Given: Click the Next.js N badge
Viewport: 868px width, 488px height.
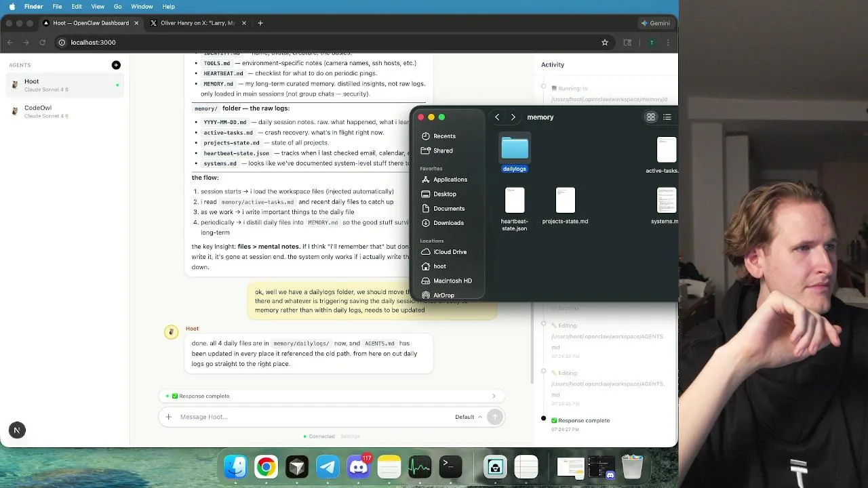Looking at the screenshot, I should (x=17, y=430).
